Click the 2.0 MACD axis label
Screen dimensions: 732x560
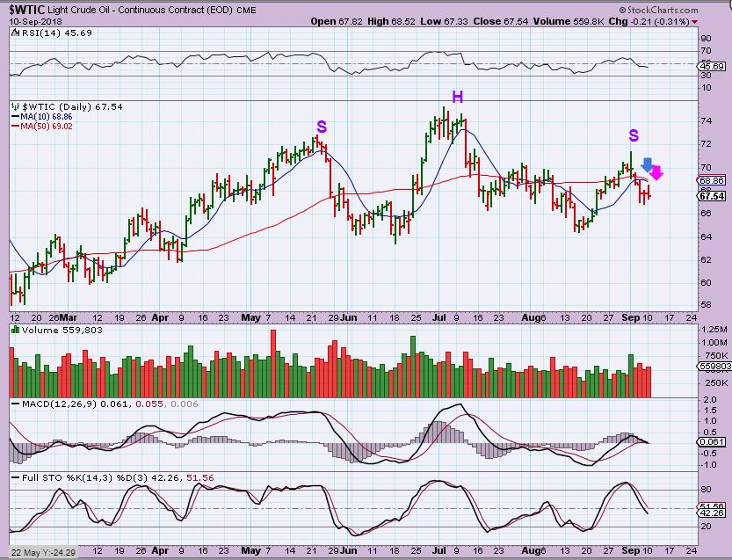pyautogui.click(x=710, y=400)
